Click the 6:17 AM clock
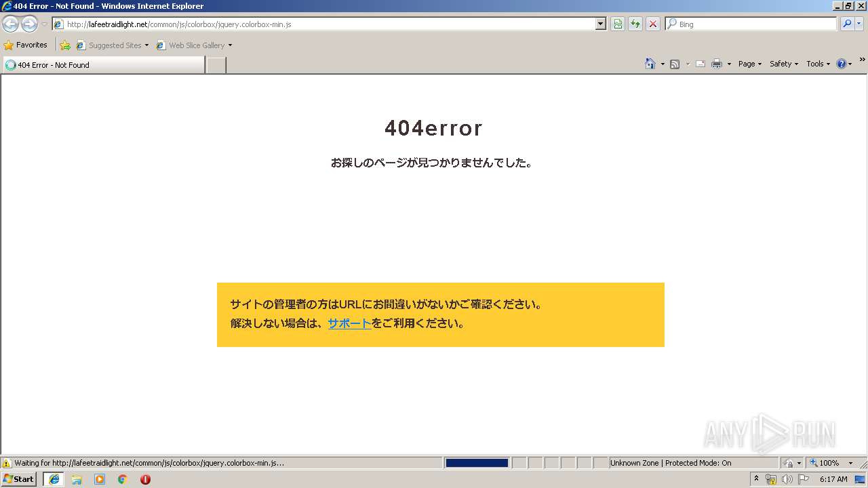The width and height of the screenshot is (868, 488). (x=833, y=479)
